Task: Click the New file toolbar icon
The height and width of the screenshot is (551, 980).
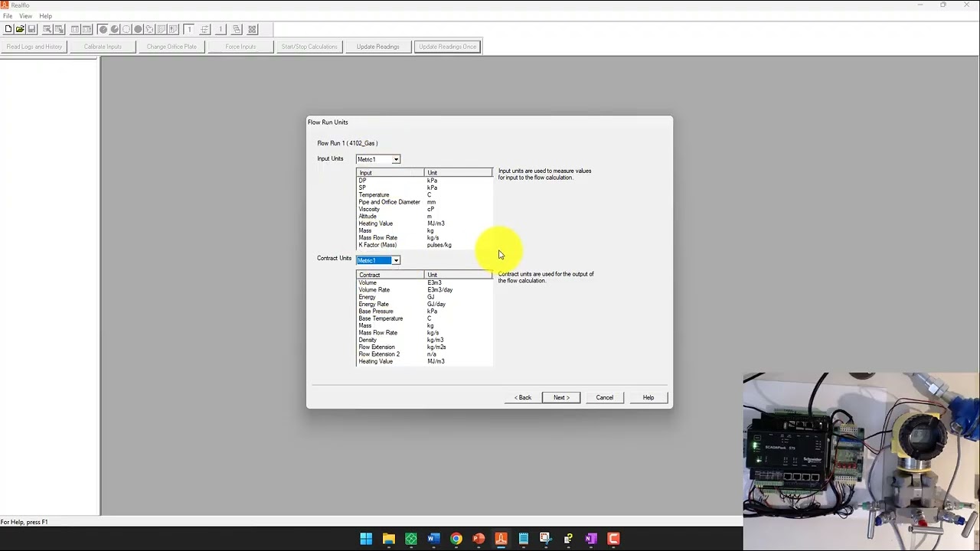Action: [8, 29]
